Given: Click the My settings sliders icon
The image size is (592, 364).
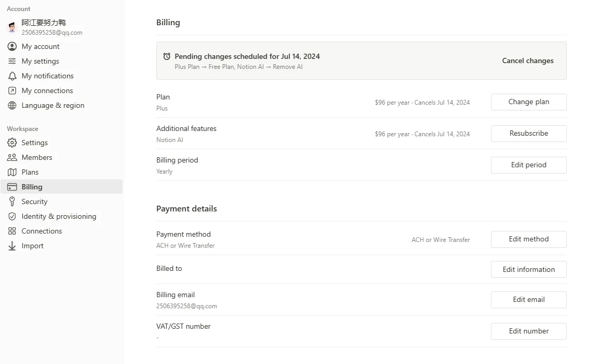Looking at the screenshot, I should coord(12,61).
